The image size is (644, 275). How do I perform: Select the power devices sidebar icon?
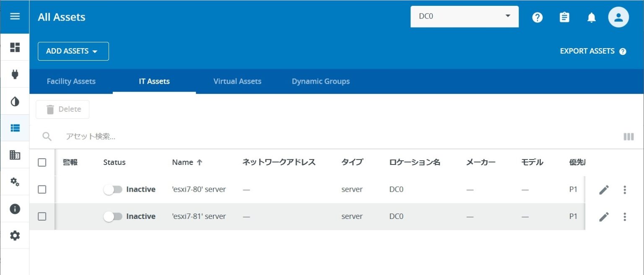coord(15,75)
